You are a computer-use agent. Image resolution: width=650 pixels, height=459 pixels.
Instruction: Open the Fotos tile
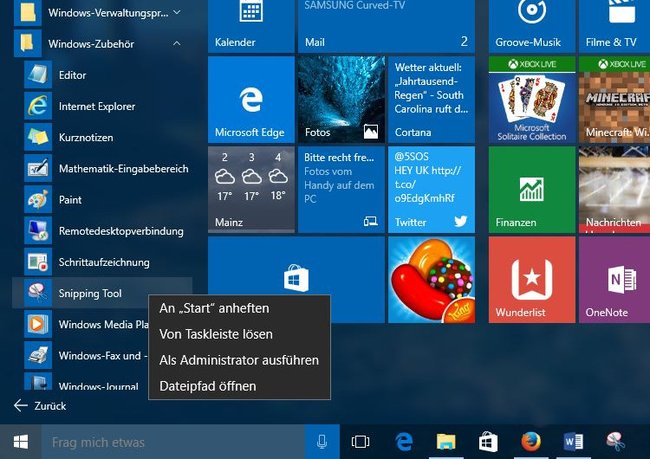tap(341, 100)
